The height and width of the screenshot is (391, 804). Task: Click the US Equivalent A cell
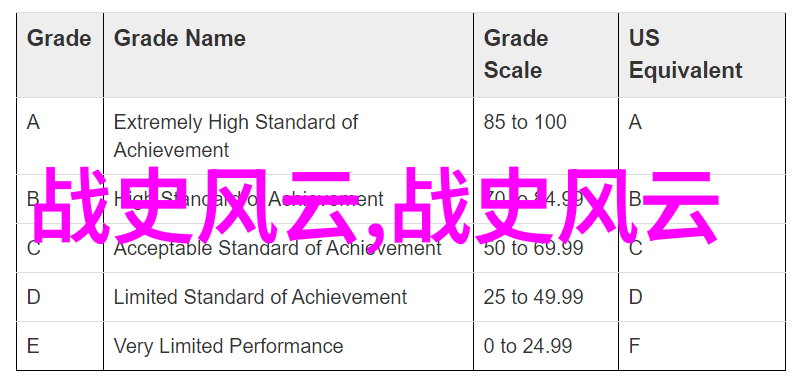[x=702, y=136]
